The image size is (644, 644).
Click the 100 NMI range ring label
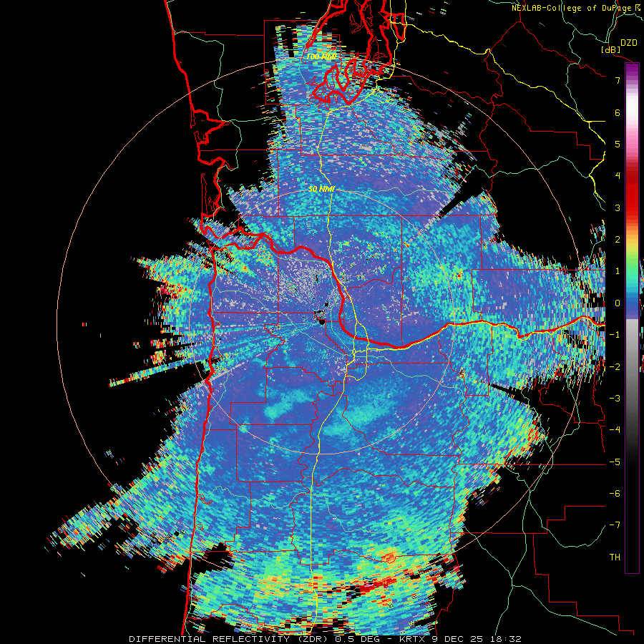321,57
